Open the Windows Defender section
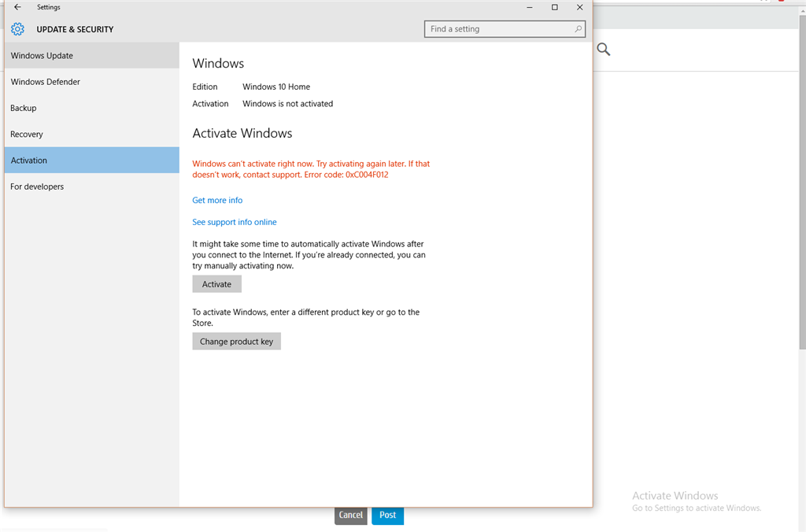 point(92,82)
